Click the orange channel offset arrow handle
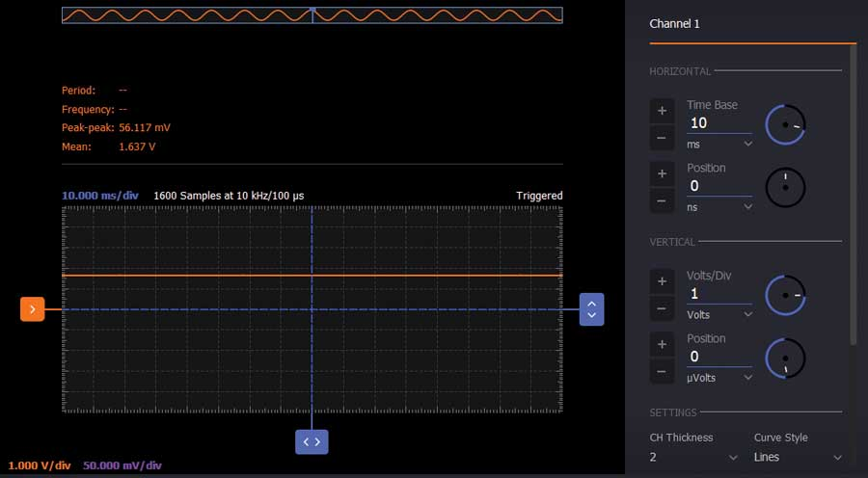868x478 pixels. tap(32, 309)
